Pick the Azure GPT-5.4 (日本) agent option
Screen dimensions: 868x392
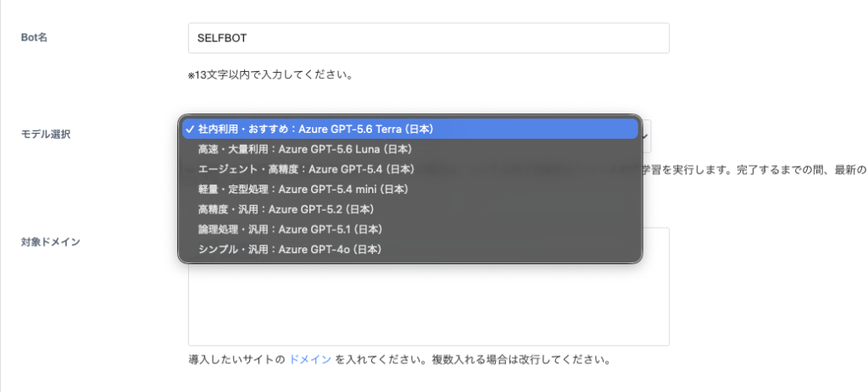pos(410,168)
